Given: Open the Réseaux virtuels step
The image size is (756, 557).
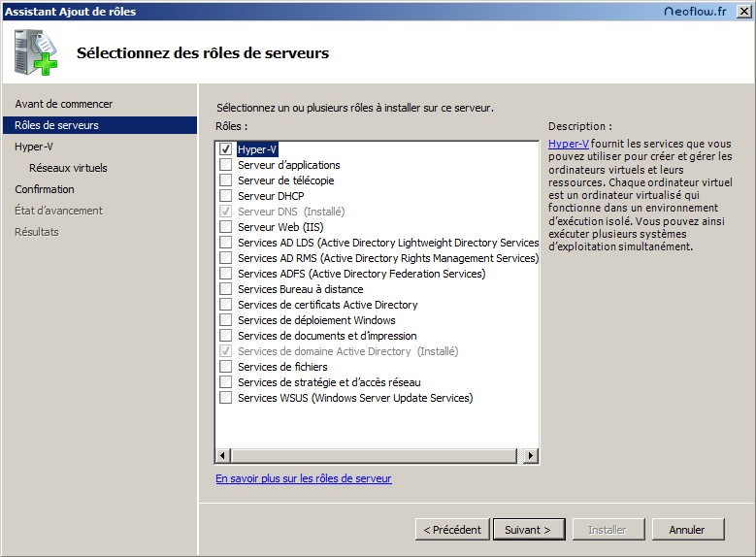Looking at the screenshot, I should point(68,168).
